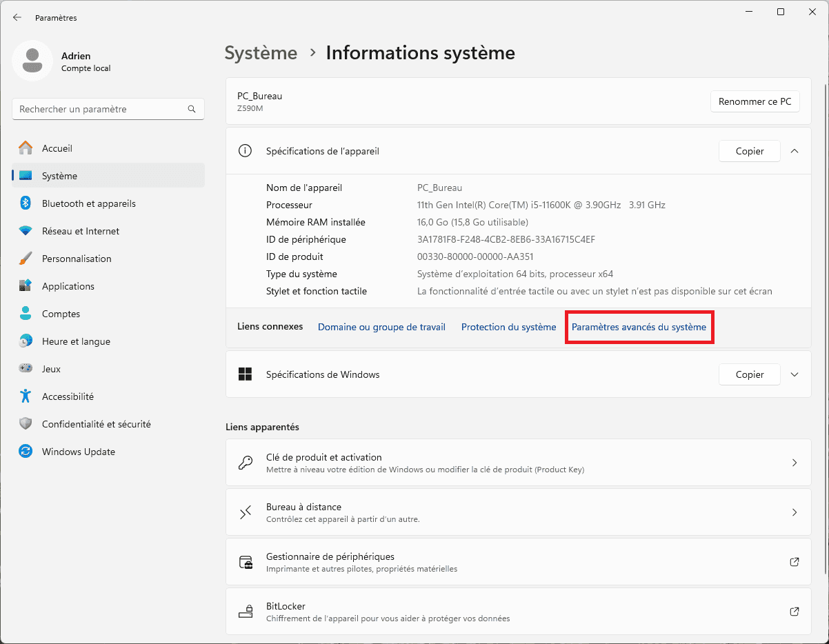Click the Heure et langue clock icon
Image resolution: width=829 pixels, height=644 pixels.
(26, 341)
